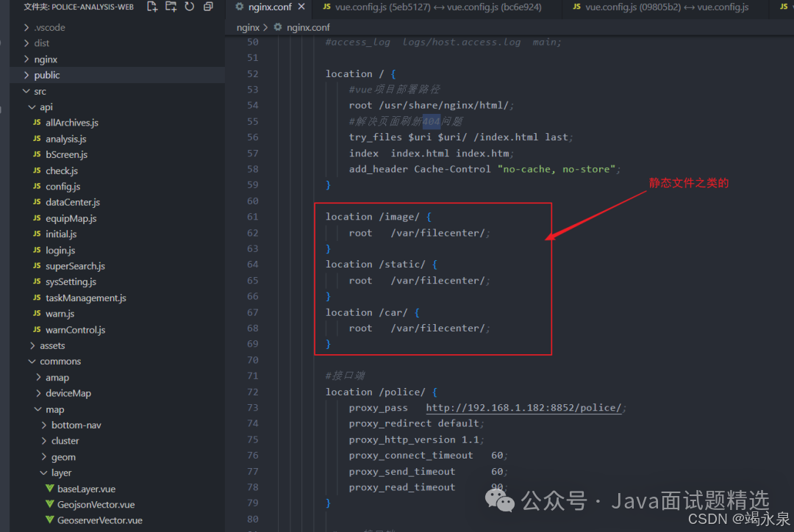Click 'try_files' directive on line 56
Image resolution: width=794 pixels, height=532 pixels.
click(x=376, y=137)
